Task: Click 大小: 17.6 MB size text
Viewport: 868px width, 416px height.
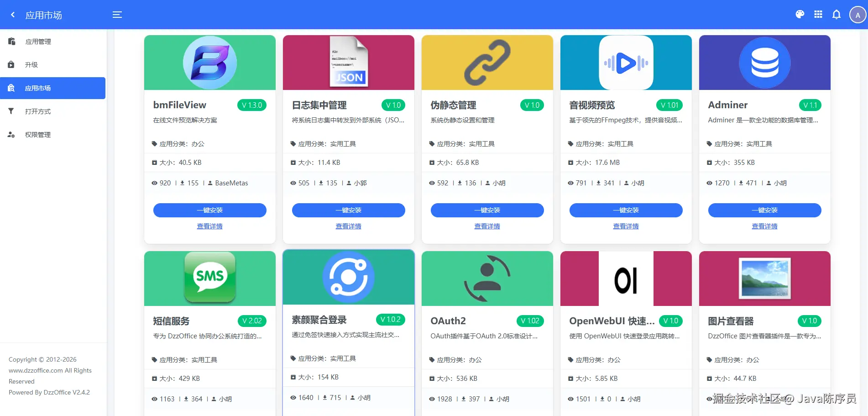Action: tap(597, 163)
